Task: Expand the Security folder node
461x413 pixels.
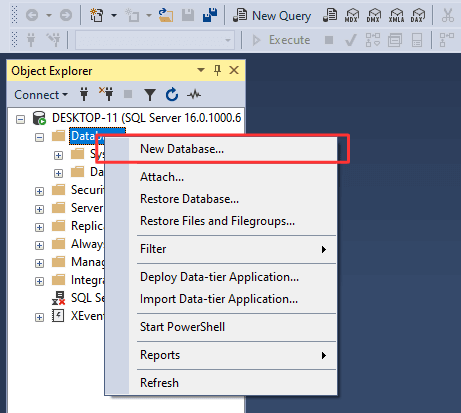Action: pyautogui.click(x=39, y=191)
